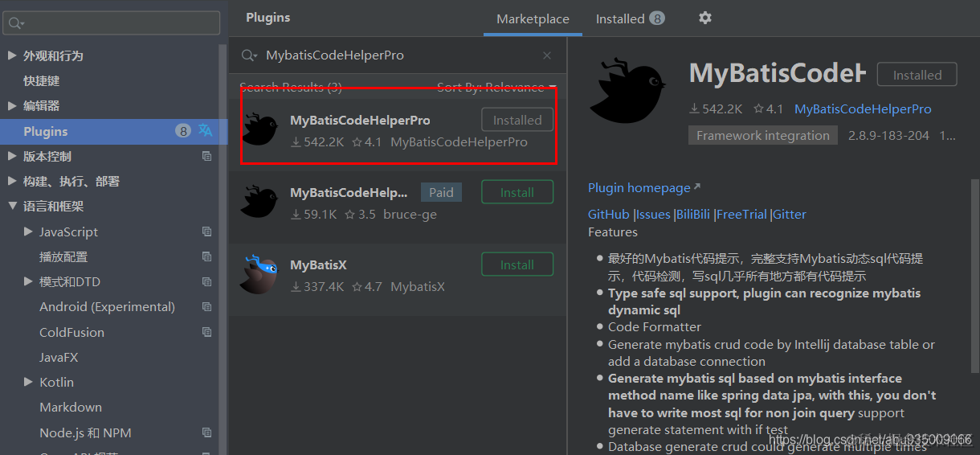Install the paid MyBatisCodeHelper plugin
The image size is (980, 455).
[x=517, y=192]
